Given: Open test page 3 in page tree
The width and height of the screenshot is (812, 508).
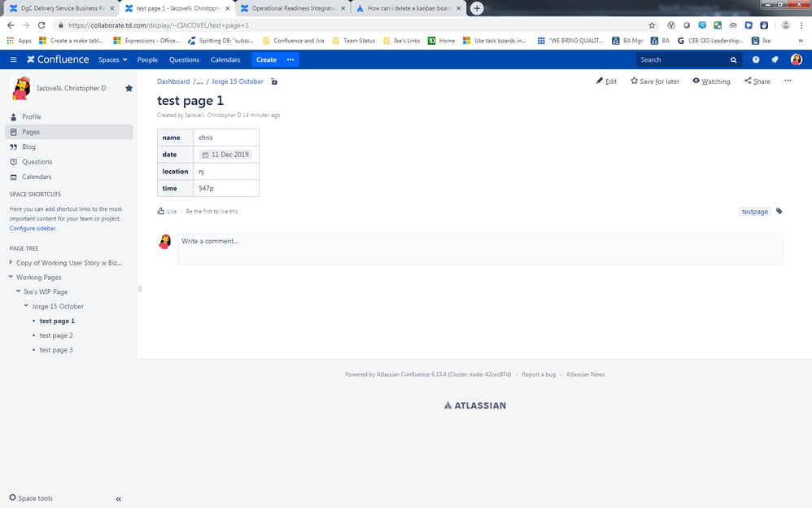Looking at the screenshot, I should [56, 350].
